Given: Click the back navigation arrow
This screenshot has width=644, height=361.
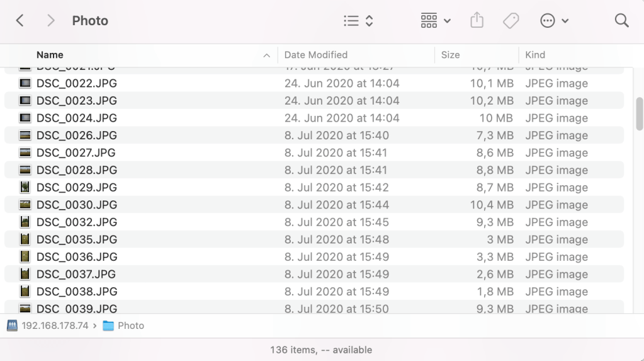Looking at the screenshot, I should click(x=20, y=21).
